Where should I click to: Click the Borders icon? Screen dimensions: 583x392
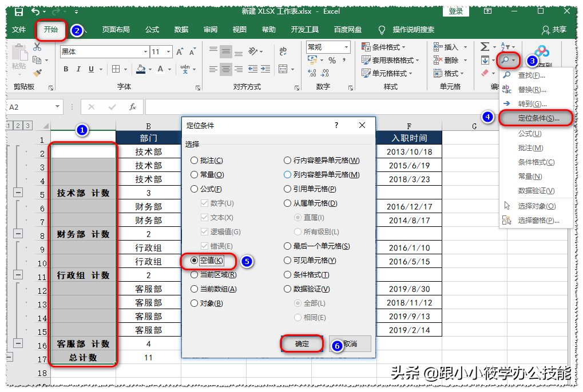pos(116,69)
